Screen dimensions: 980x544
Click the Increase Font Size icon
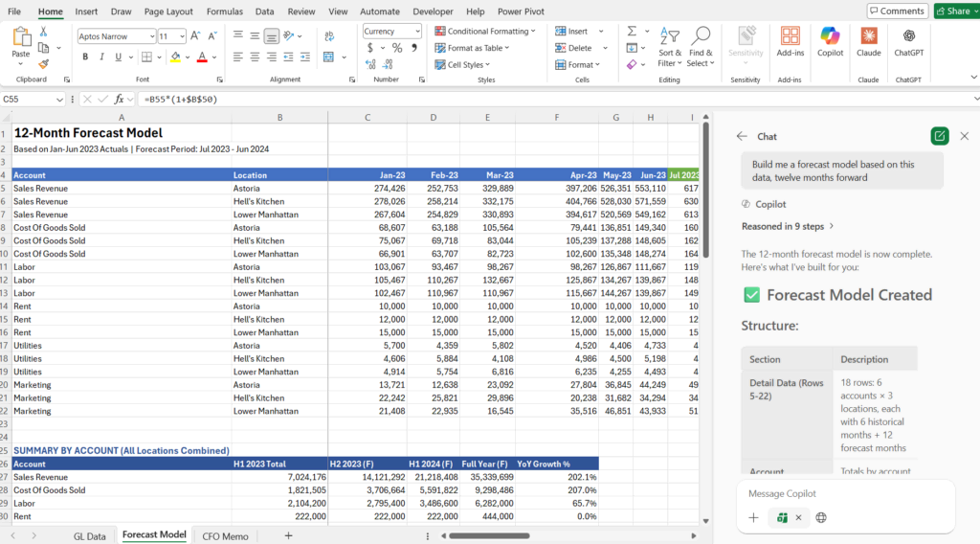tap(195, 36)
